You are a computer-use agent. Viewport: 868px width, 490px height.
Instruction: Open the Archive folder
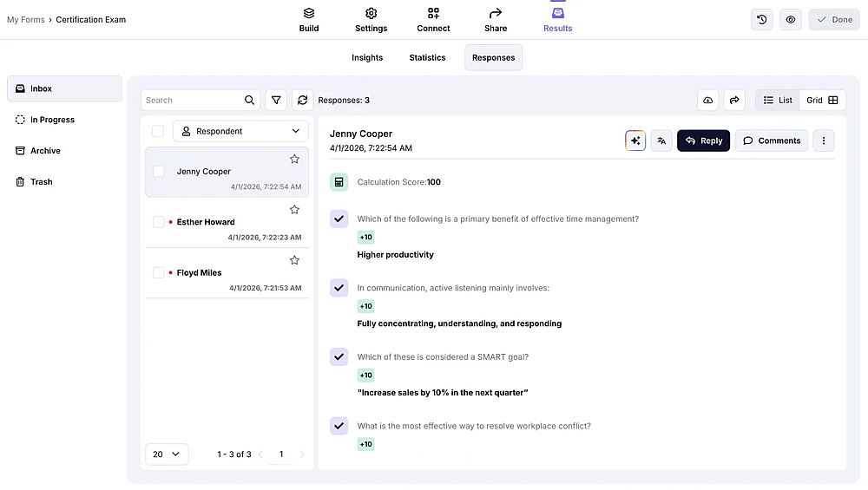(64, 150)
